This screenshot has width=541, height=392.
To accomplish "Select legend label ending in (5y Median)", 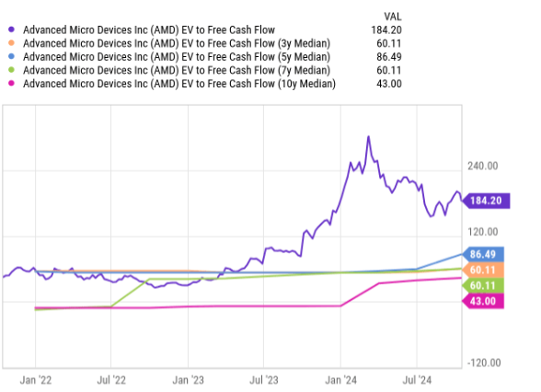I will 177,57.
